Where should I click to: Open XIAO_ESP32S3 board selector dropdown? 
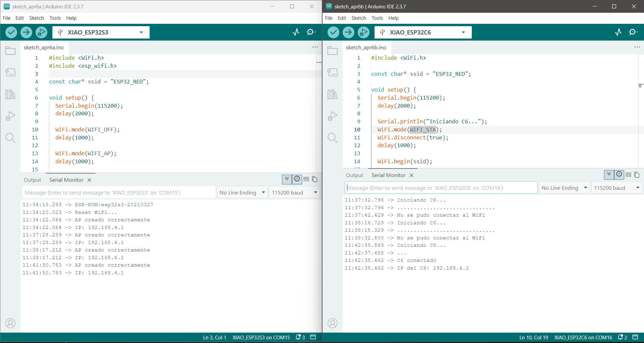pyautogui.click(x=101, y=32)
